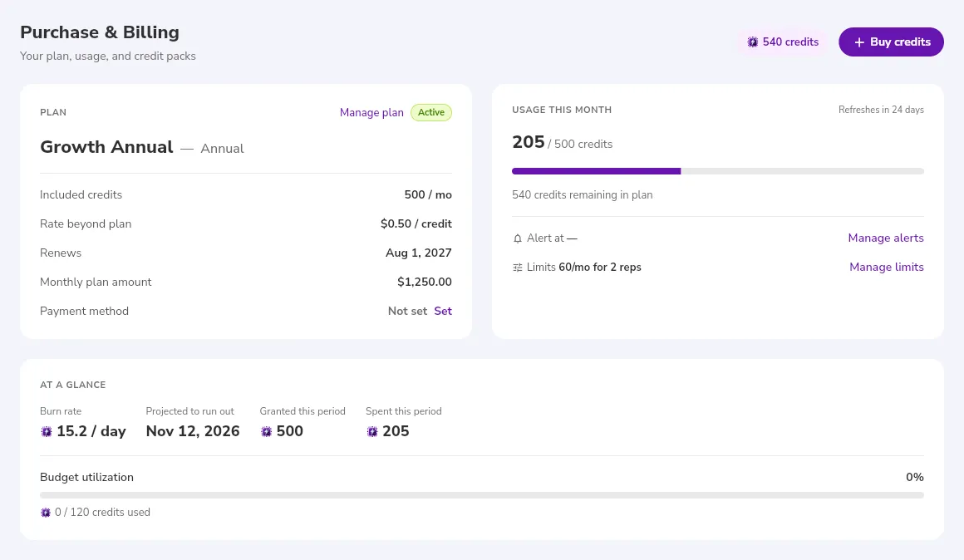
Task: Open Manage limits link
Action: [x=886, y=267]
